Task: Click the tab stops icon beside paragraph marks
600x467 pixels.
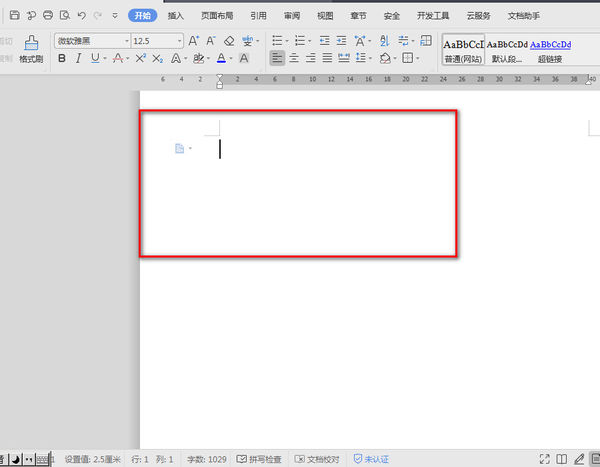Action: pos(426,41)
